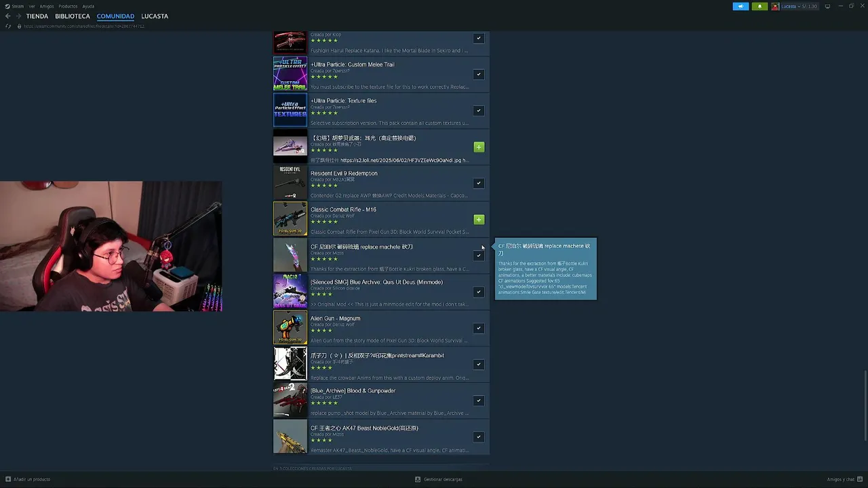This screenshot has height=488, width=868.
Task: Open the Productos menu
Action: [x=68, y=6]
